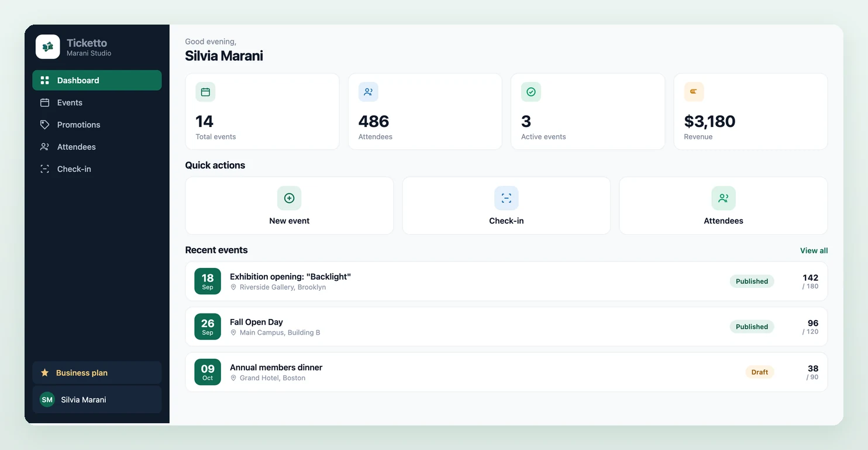
Task: Click the 26 Sep date badge
Action: point(208,327)
